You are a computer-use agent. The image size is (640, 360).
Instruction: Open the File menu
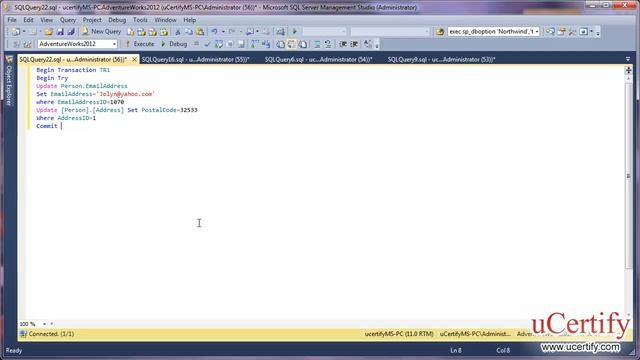coord(12,20)
